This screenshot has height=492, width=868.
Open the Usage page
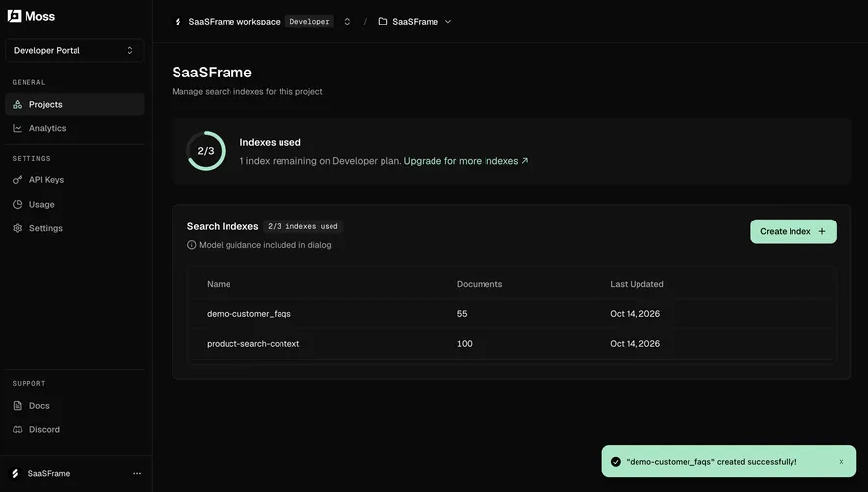[75, 204]
